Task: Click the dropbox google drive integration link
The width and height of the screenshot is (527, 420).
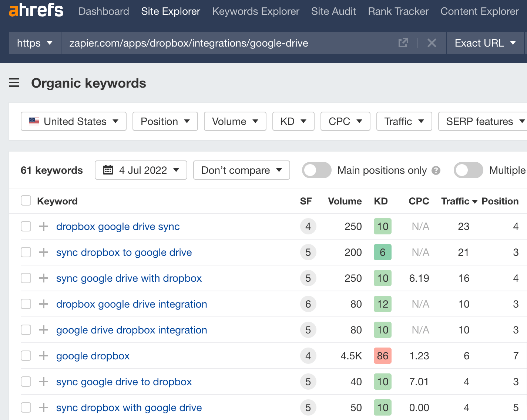Action: click(x=131, y=304)
